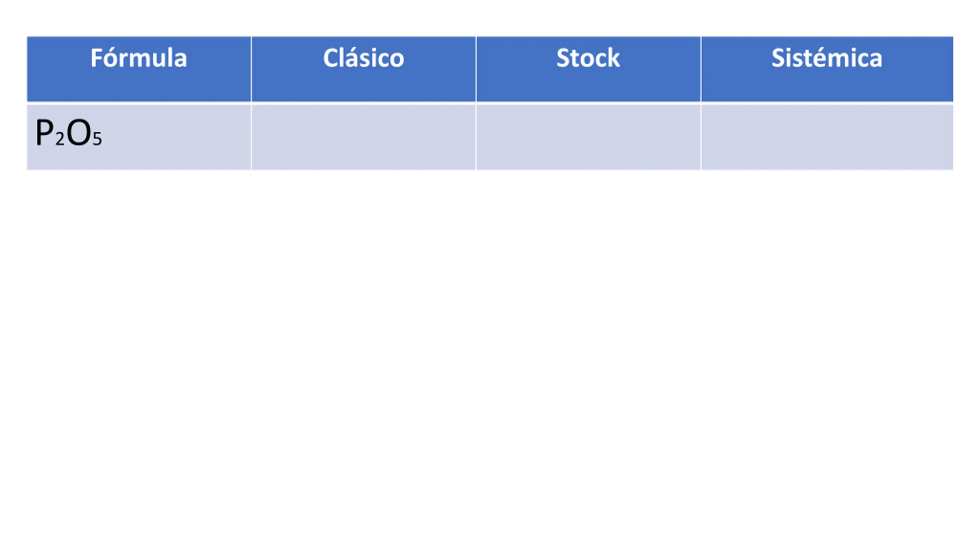Click the subscript 5 in P₂O₅
The height and width of the screenshot is (551, 980).
click(97, 139)
